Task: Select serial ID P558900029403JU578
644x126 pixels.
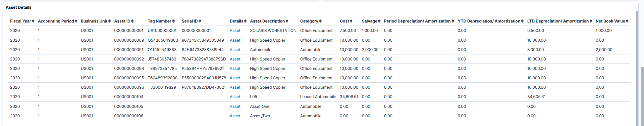Action: tap(204, 78)
